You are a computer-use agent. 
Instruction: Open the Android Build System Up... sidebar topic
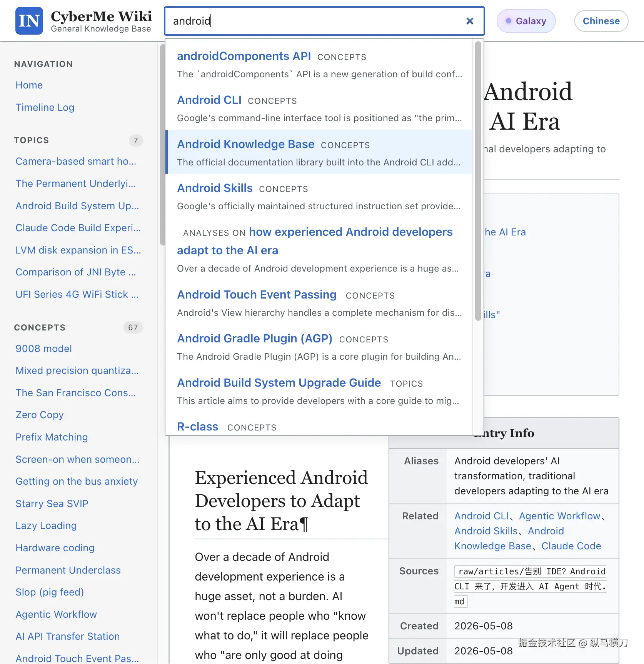(x=77, y=206)
